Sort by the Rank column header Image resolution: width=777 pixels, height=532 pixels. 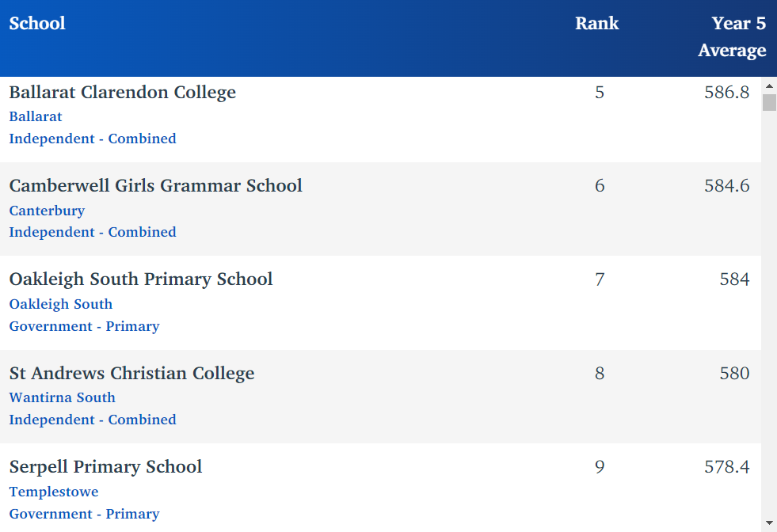596,23
